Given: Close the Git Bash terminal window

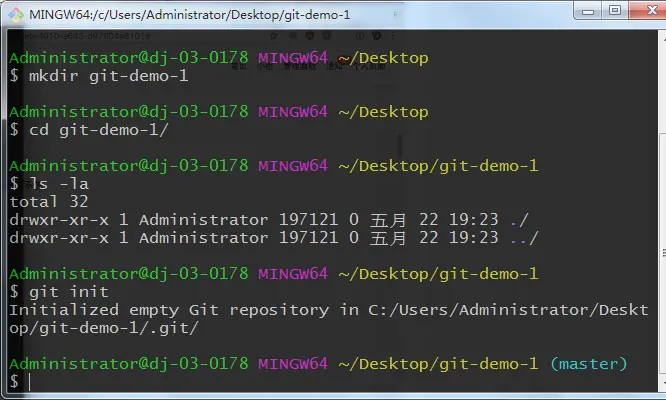Looking at the screenshot, I should (649, 10).
